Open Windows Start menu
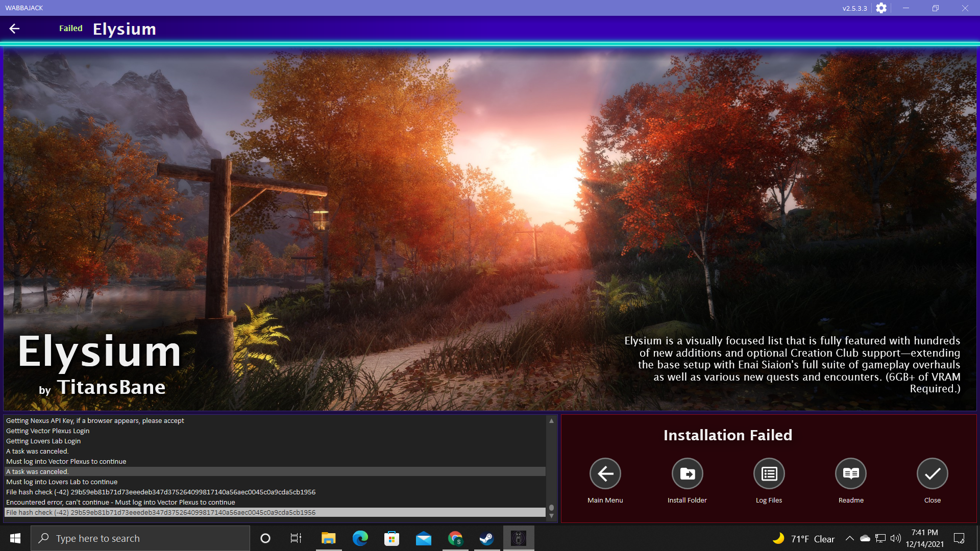The image size is (980, 551). click(15, 538)
